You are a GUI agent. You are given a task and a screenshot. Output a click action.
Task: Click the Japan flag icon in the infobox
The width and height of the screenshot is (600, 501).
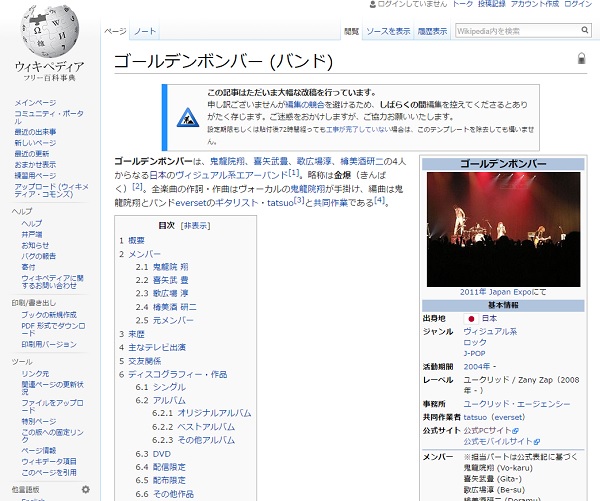(x=471, y=318)
